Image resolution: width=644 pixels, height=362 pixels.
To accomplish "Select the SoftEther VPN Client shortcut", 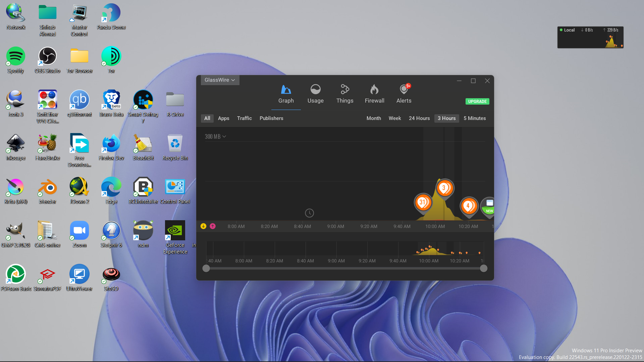I will (x=48, y=107).
